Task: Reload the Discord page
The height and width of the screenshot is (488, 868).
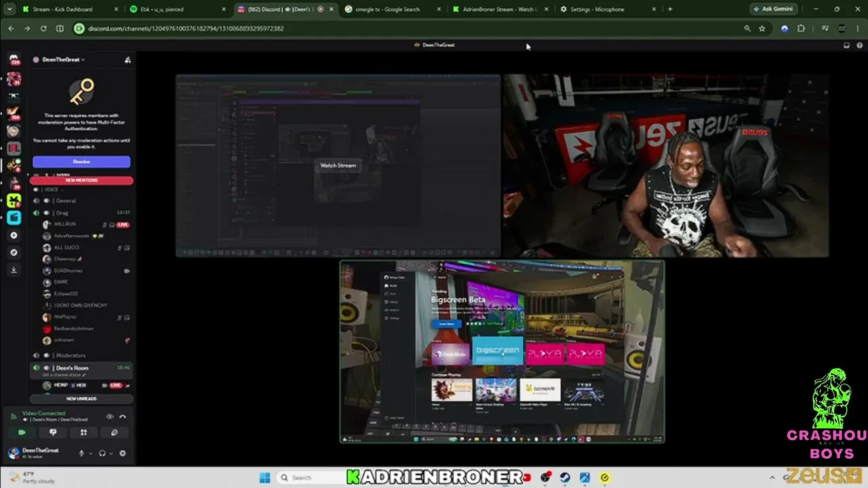Action: click(43, 28)
